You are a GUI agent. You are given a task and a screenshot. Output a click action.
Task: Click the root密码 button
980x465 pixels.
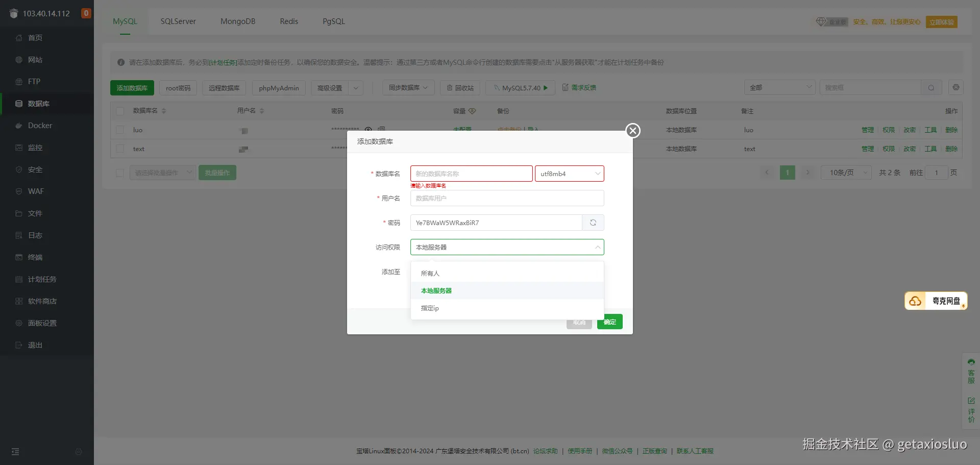click(178, 88)
